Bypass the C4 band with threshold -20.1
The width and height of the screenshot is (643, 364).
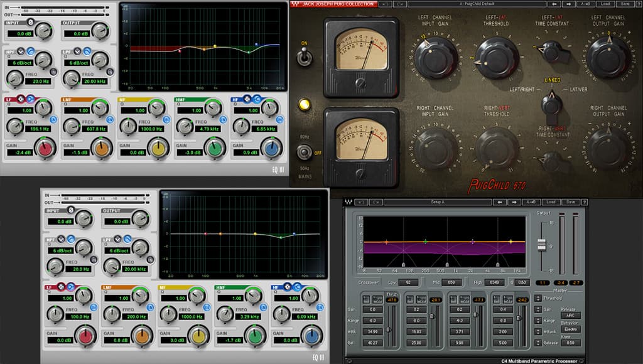click(421, 299)
